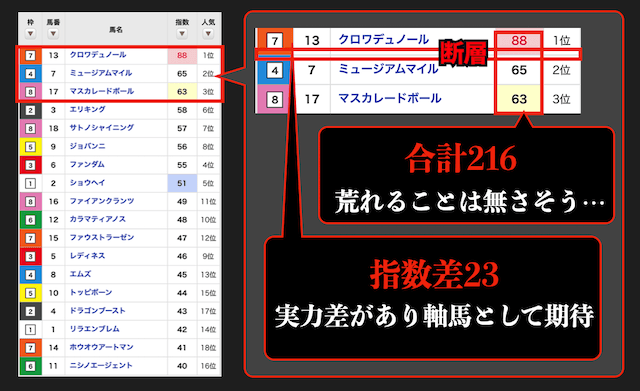Click red frame badge 3 in レディネス row
The width and height of the screenshot is (640, 391).
coord(30,256)
